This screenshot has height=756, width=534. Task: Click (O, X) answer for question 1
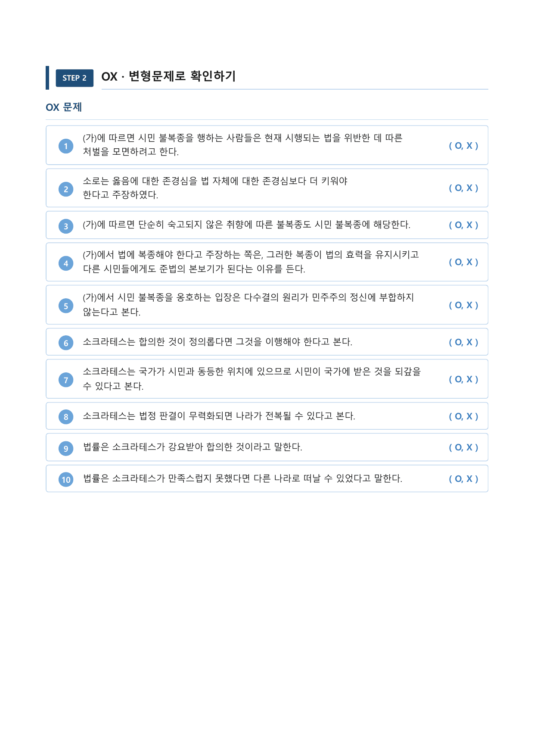[x=463, y=146]
